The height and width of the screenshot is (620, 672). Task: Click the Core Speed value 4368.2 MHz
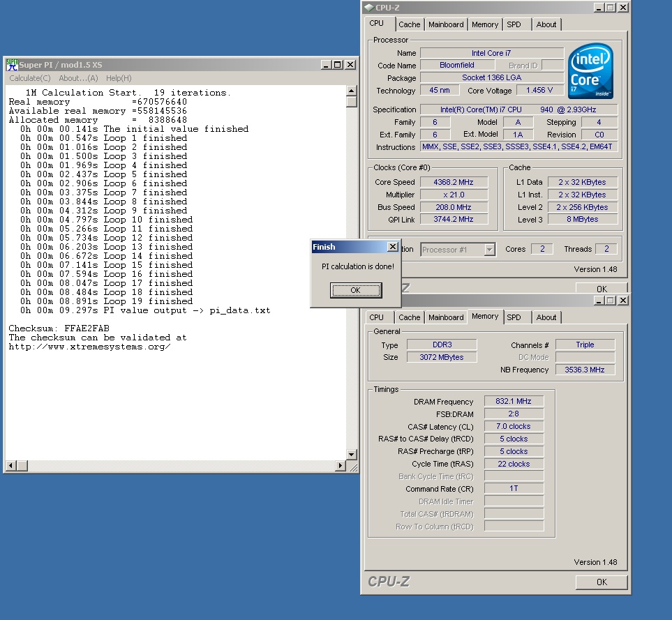[x=454, y=182]
